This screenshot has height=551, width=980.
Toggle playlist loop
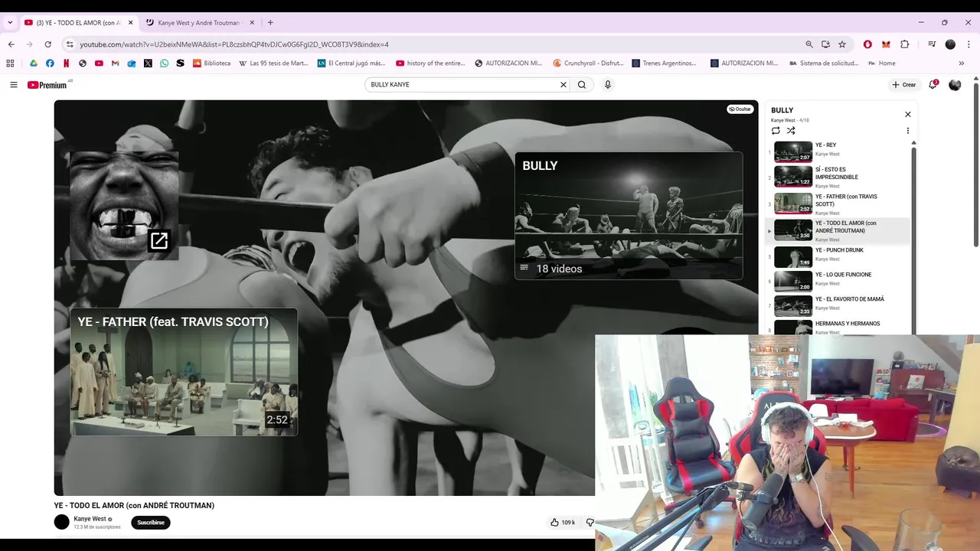[x=776, y=131]
